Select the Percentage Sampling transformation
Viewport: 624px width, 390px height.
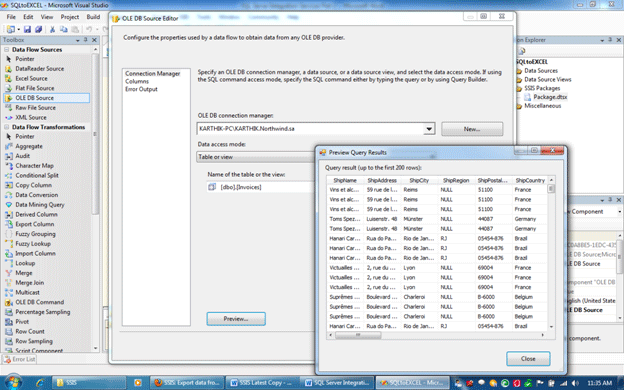pos(43,312)
